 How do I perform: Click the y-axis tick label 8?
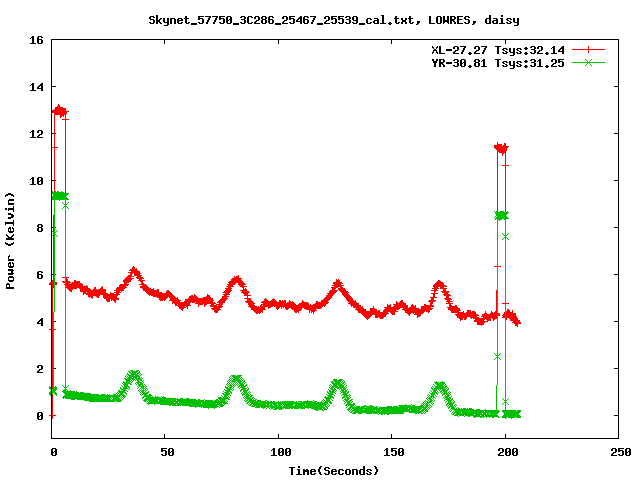pos(40,228)
